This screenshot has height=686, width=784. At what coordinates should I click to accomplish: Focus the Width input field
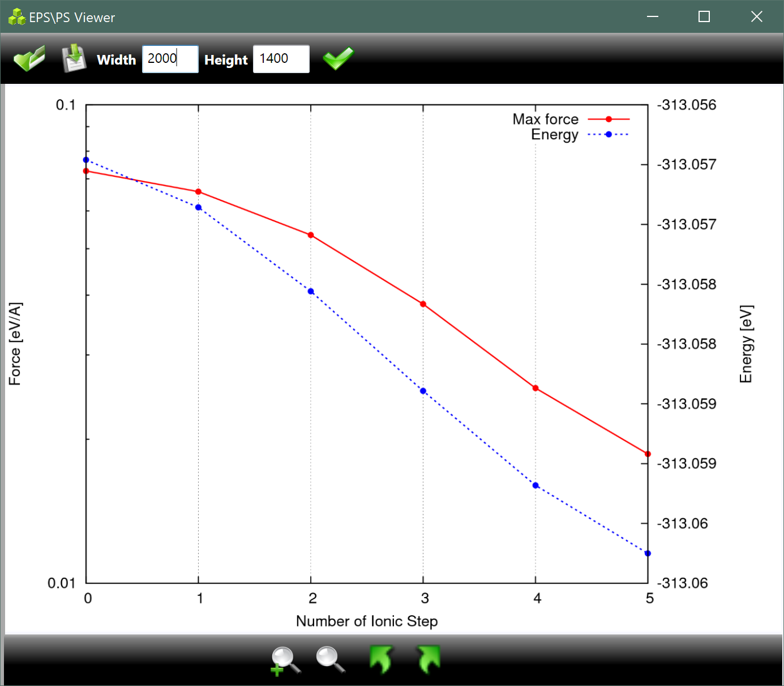(170, 59)
